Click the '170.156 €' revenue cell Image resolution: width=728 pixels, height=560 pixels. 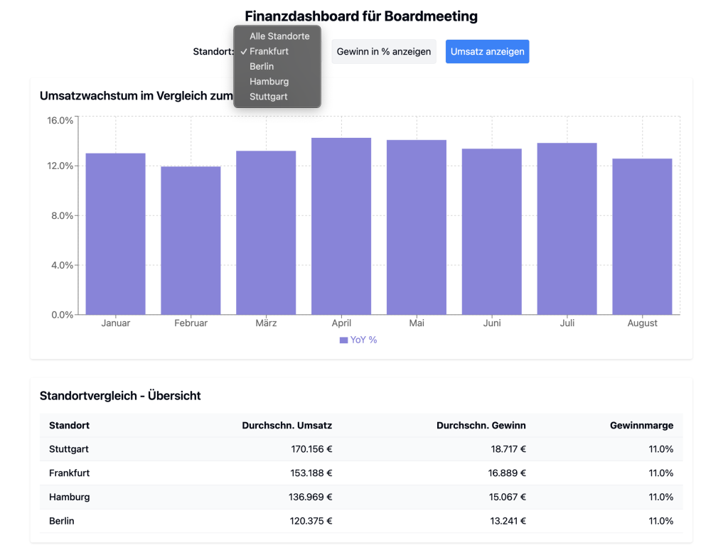click(x=311, y=449)
